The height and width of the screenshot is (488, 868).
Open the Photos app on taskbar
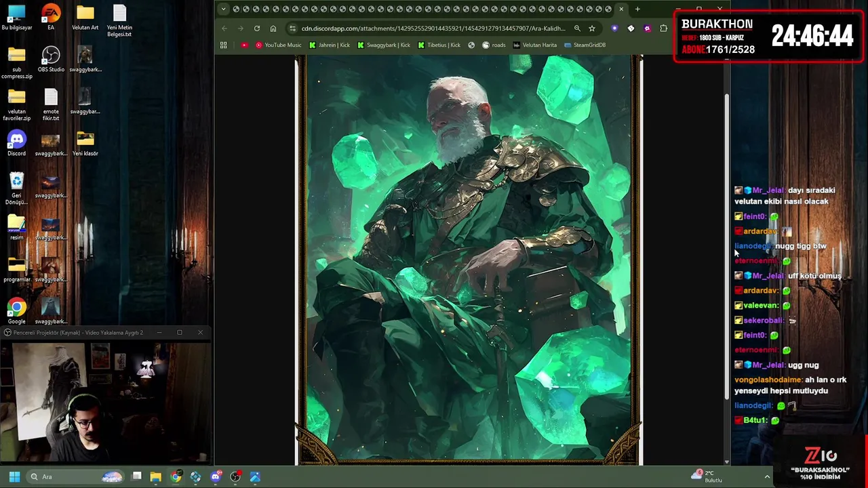255,476
